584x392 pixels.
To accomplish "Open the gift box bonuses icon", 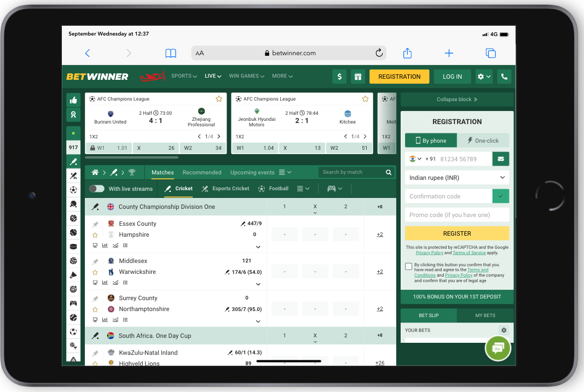I will (x=358, y=77).
